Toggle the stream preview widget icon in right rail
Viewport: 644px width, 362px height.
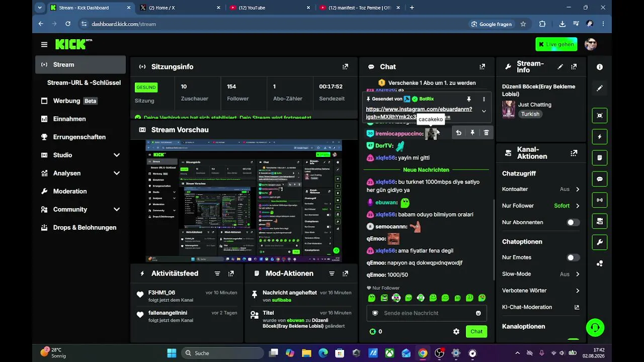pos(599,115)
